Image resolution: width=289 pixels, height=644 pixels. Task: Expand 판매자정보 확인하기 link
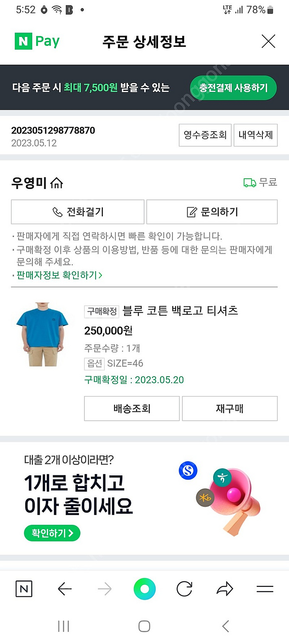point(59,275)
